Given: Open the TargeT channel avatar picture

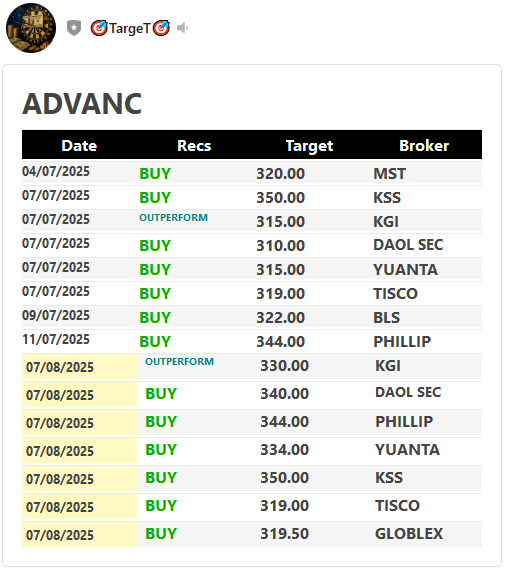Looking at the screenshot, I should pyautogui.click(x=31, y=28).
